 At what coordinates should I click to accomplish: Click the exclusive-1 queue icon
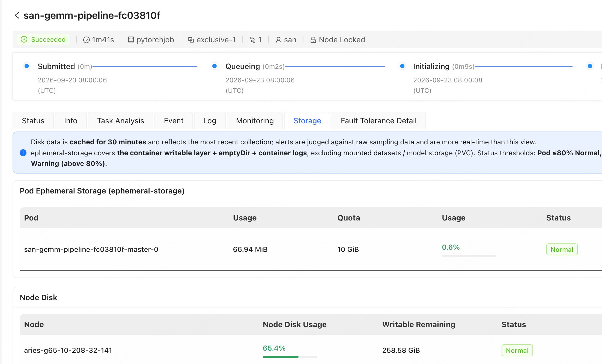[191, 40]
